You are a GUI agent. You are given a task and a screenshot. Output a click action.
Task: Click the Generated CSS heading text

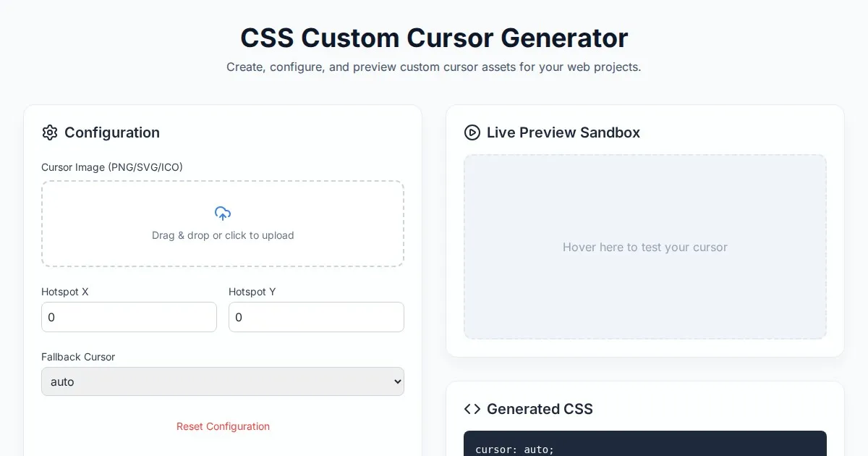click(x=540, y=409)
